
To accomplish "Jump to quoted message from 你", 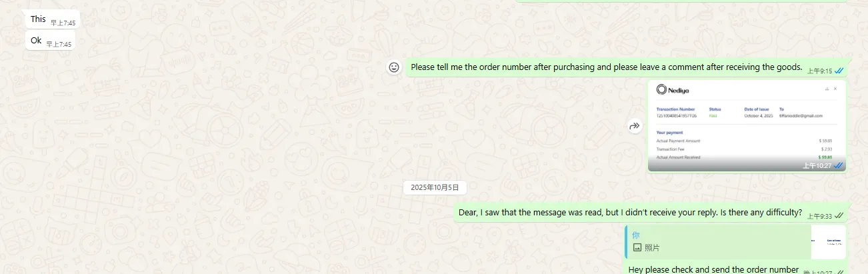I will [x=719, y=241].
